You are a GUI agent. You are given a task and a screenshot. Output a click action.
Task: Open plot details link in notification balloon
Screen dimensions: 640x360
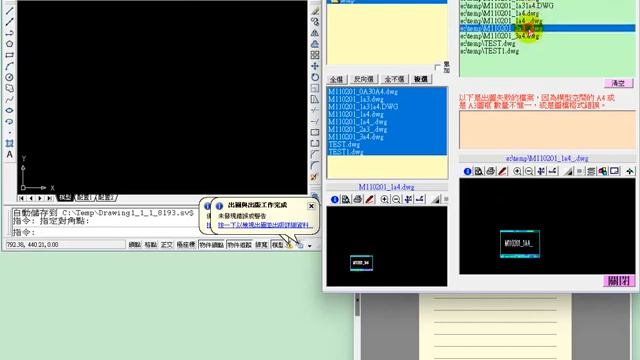[x=265, y=225]
